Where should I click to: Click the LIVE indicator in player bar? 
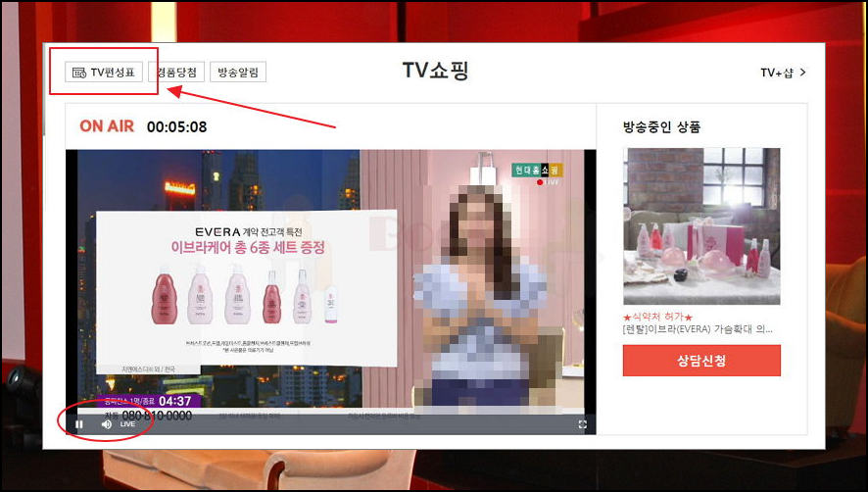click(128, 424)
